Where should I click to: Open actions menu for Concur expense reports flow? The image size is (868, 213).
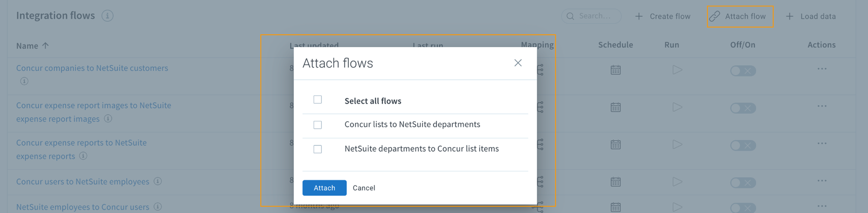coord(822,144)
